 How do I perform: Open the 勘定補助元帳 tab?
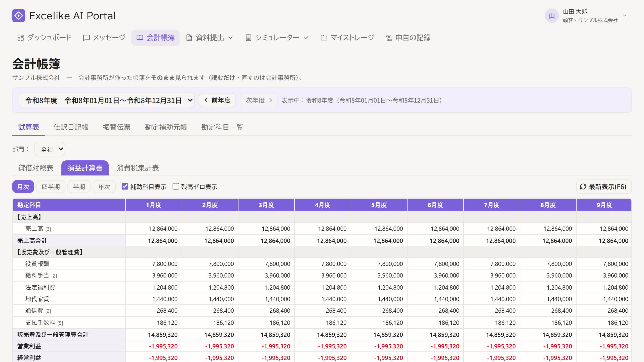coord(166,127)
